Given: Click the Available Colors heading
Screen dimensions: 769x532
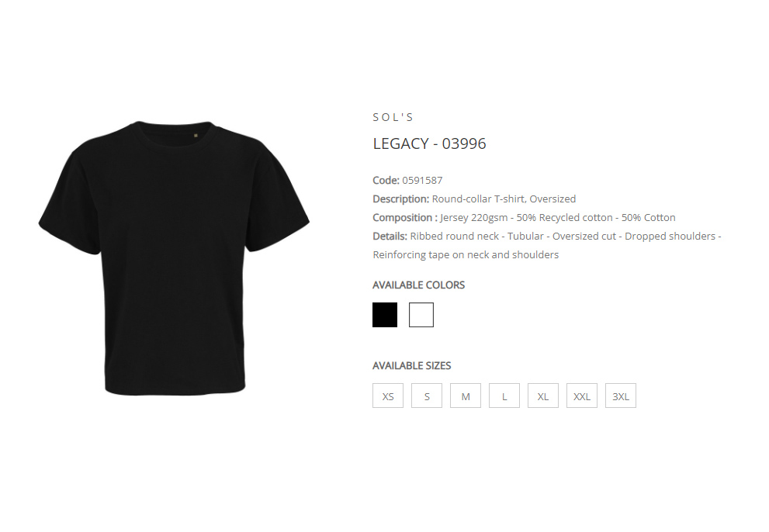Looking at the screenshot, I should 418,285.
